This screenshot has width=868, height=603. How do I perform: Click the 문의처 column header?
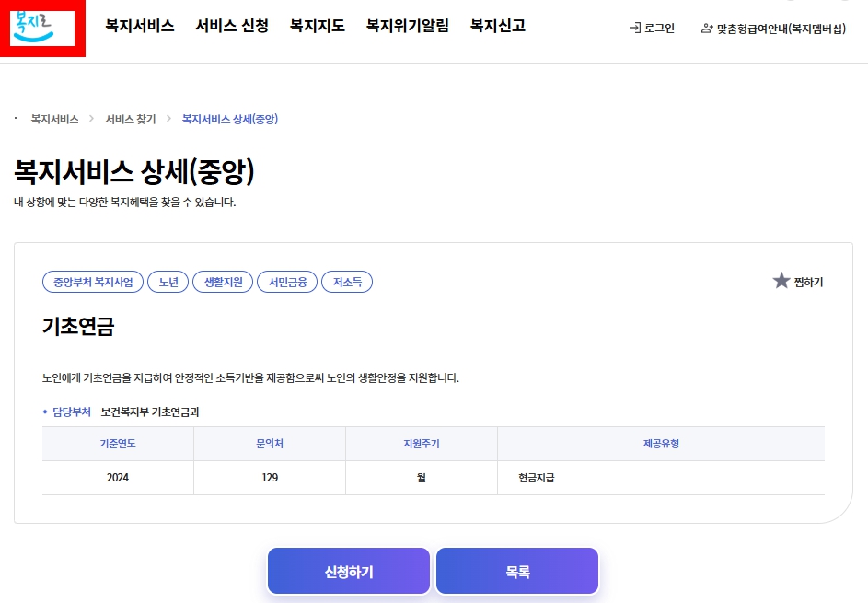270,444
